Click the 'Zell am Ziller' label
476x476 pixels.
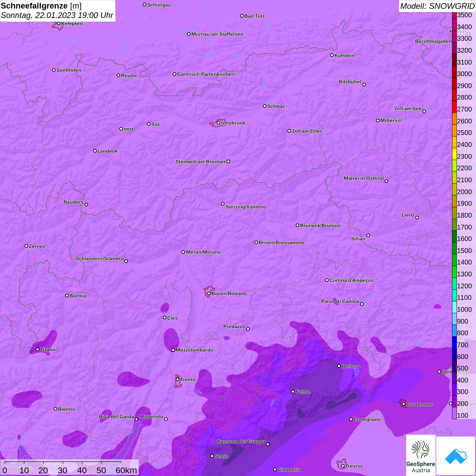(307, 131)
